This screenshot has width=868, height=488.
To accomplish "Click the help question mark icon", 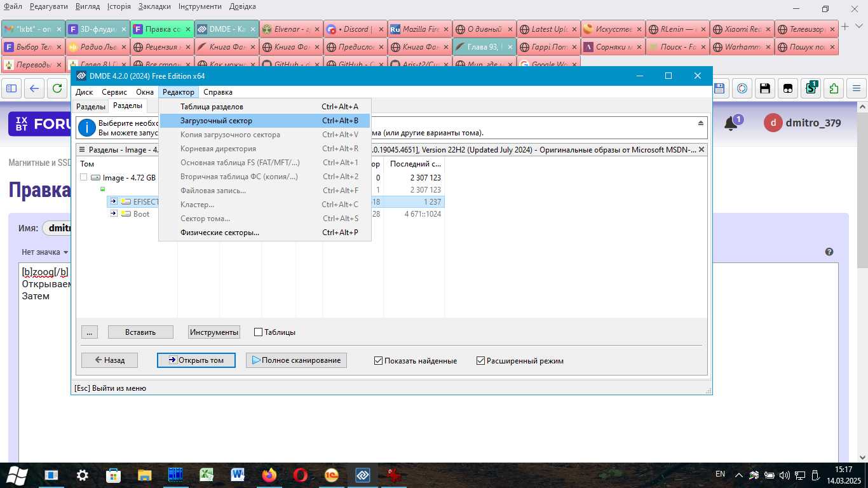I will click(x=829, y=252).
